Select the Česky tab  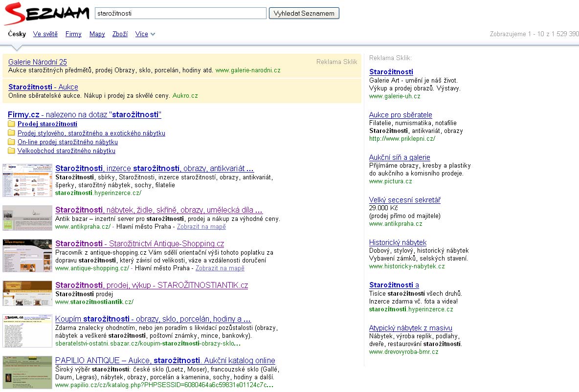[17, 34]
